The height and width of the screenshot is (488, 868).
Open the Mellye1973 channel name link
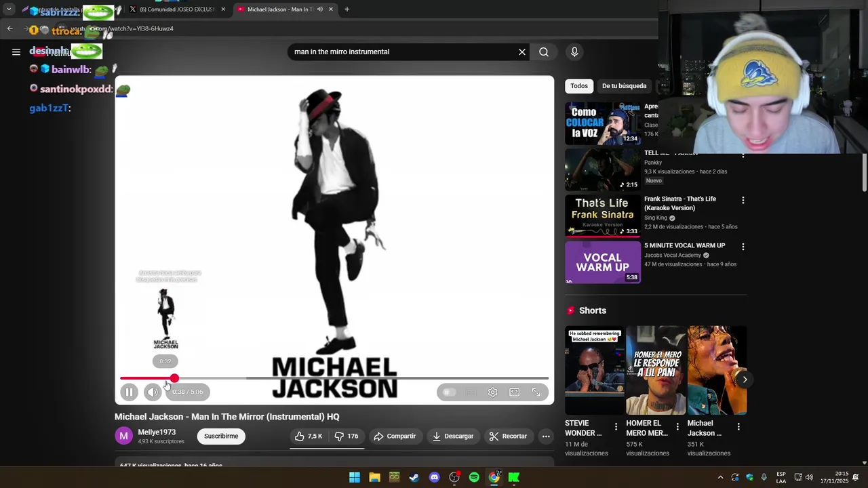(x=157, y=432)
